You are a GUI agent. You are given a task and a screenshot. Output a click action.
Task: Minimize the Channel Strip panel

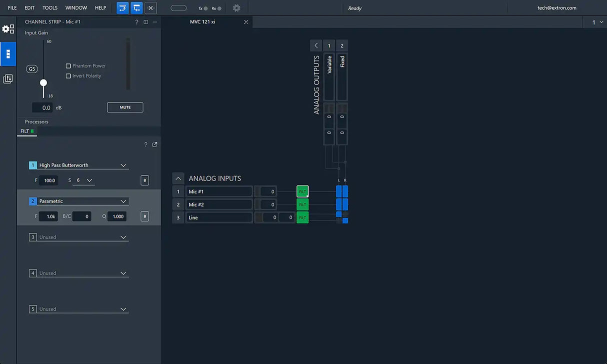pos(155,22)
